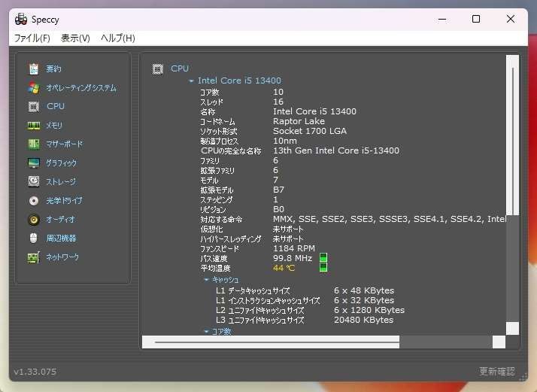Toggle the コア数 section arrow at bottom
Screen dimensions: 537x392
pyautogui.click(x=206, y=331)
